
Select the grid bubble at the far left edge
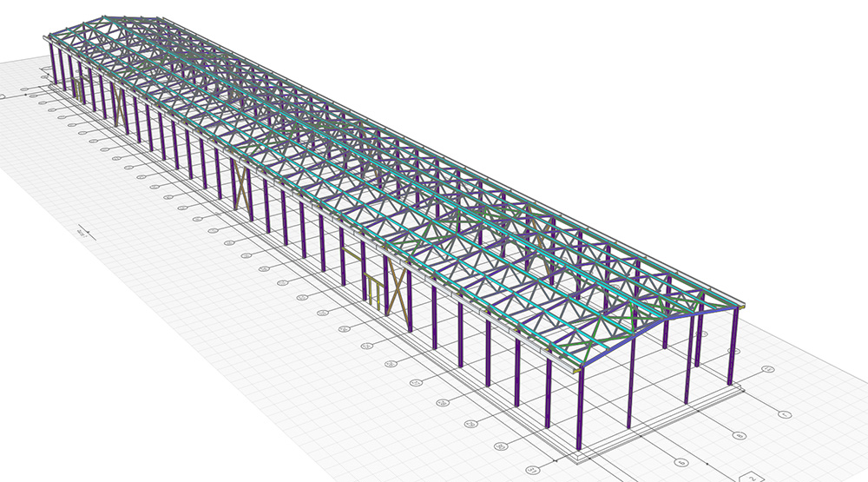(x=3, y=97)
